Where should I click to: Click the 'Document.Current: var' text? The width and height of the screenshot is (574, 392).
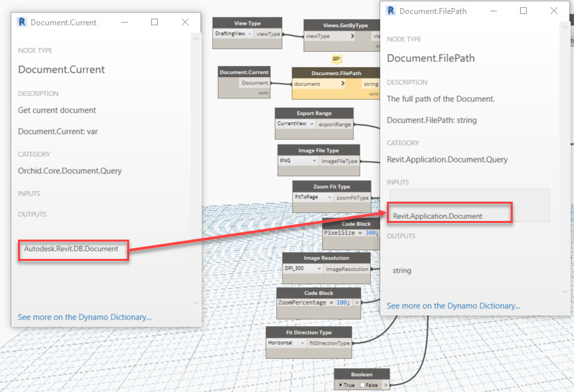pos(58,131)
